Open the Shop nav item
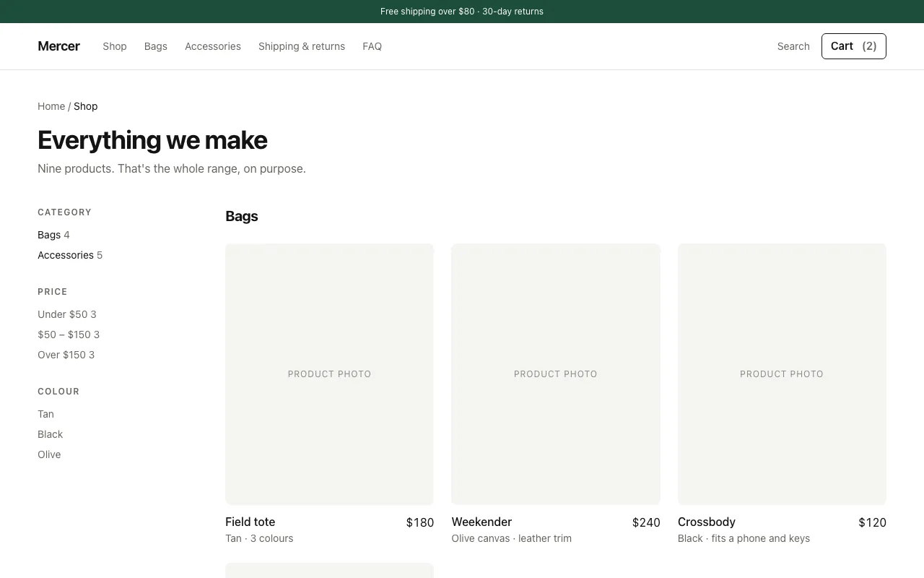This screenshot has width=924, height=578. pyautogui.click(x=115, y=46)
